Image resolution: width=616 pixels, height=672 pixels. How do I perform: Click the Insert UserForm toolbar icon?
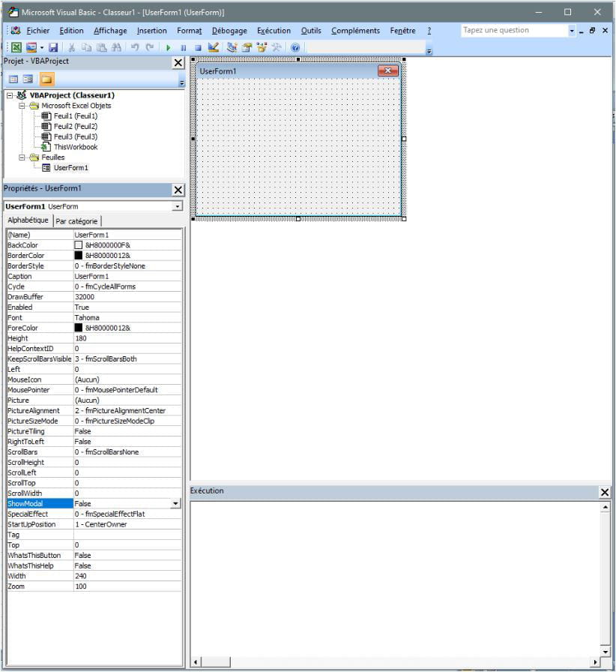[31, 47]
